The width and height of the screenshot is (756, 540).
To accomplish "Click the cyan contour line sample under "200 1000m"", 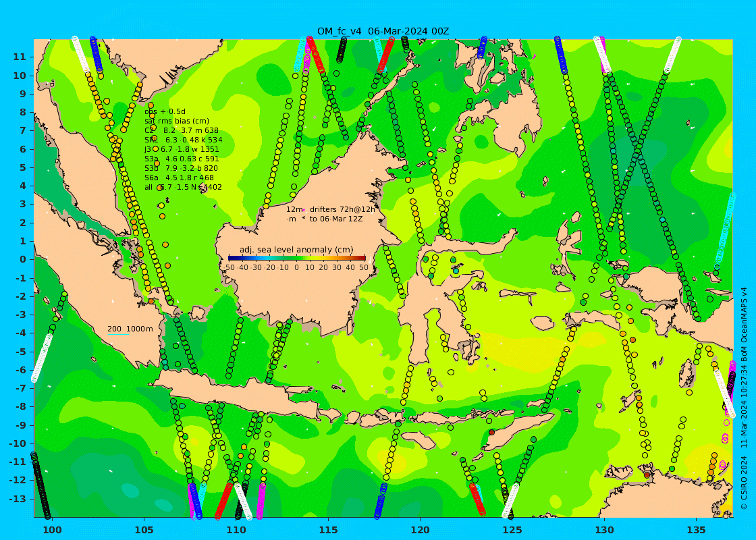I will coord(118,334).
